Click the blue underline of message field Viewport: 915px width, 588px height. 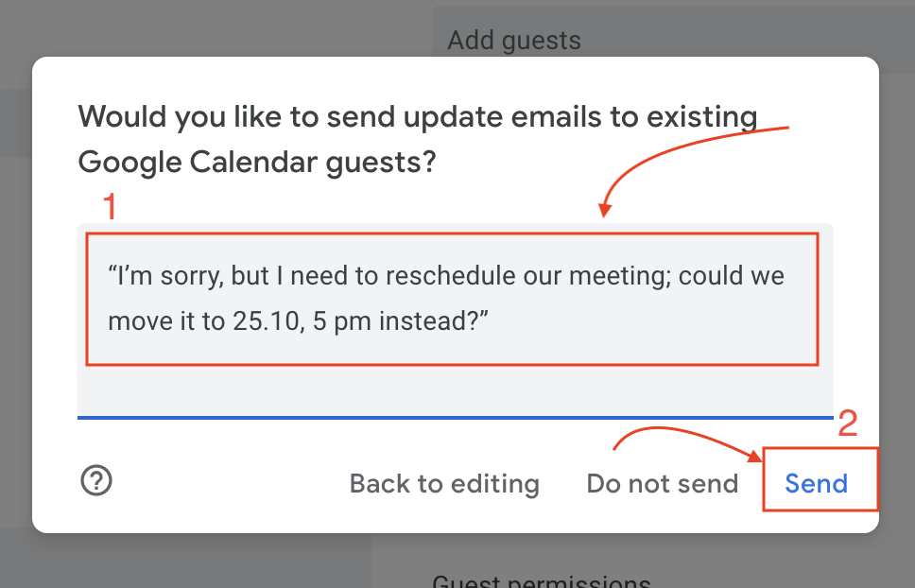456,418
